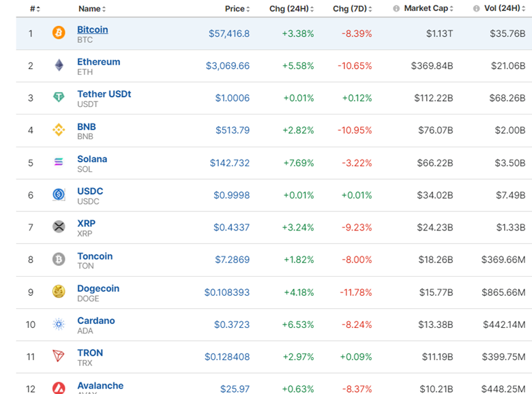
Task: Click the XRP logo icon
Action: (59, 227)
